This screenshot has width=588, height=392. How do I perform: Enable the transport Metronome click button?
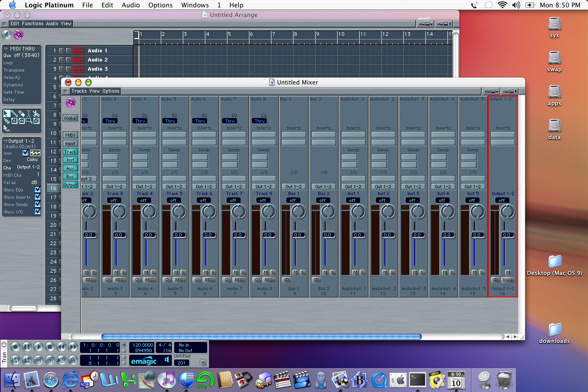(x=73, y=360)
